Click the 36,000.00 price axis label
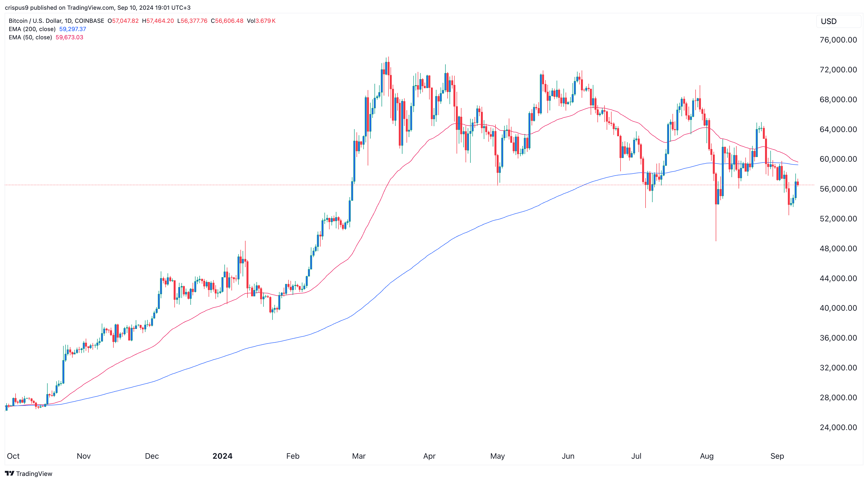 [838, 338]
